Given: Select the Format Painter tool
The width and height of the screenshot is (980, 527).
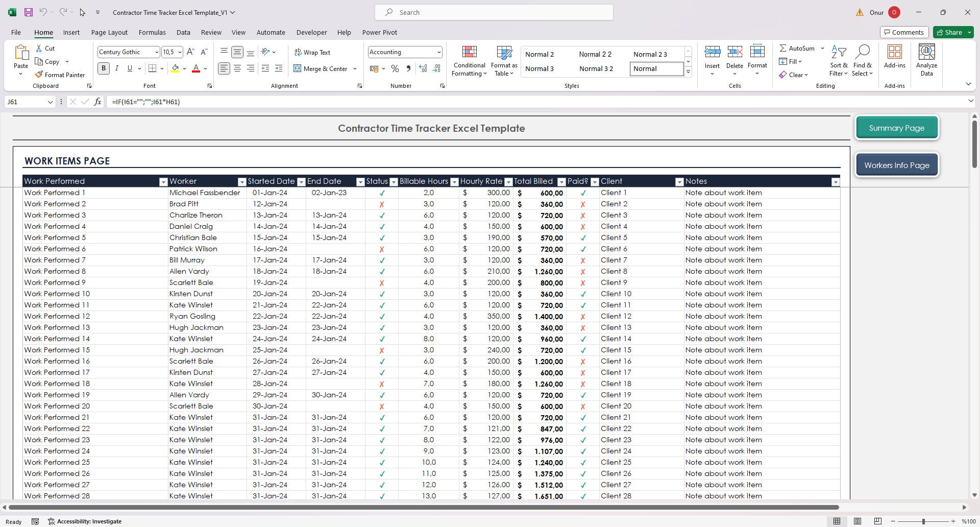Looking at the screenshot, I should [x=60, y=75].
